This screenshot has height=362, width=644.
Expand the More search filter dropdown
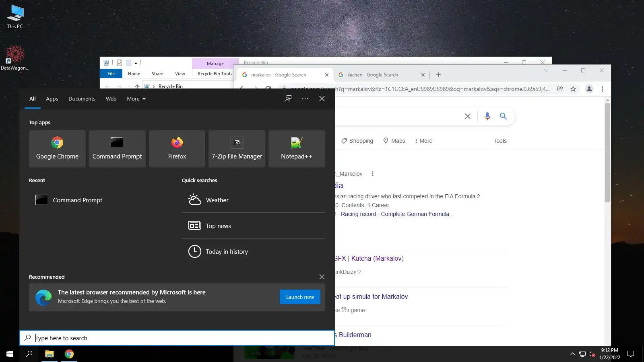click(136, 99)
